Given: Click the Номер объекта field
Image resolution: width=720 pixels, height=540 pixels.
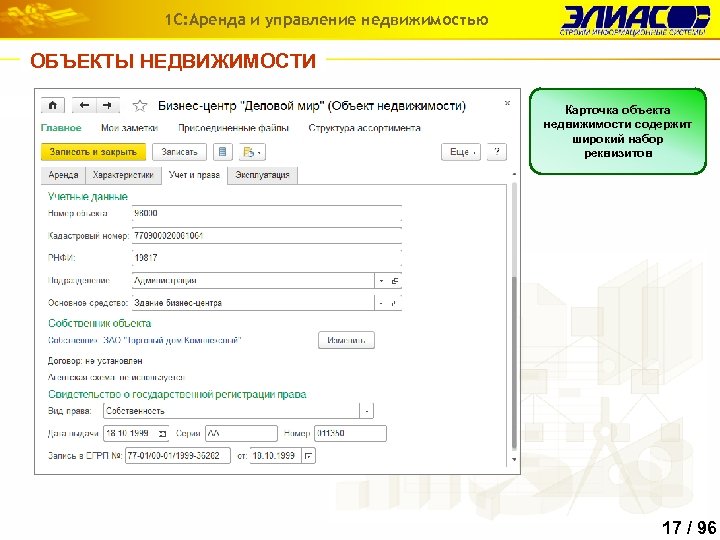Looking at the screenshot, I should coord(267,214).
